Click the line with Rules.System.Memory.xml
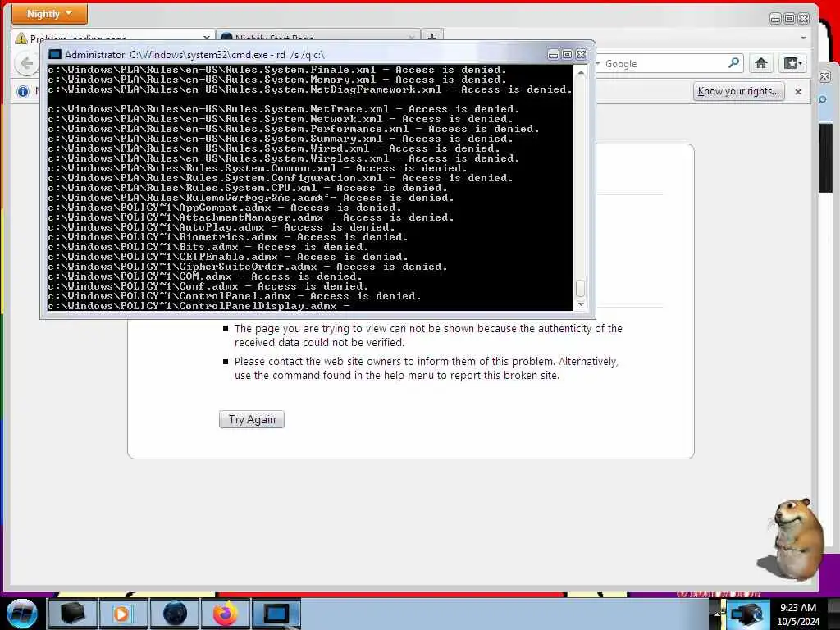This screenshot has height=630, width=840. pyautogui.click(x=277, y=80)
